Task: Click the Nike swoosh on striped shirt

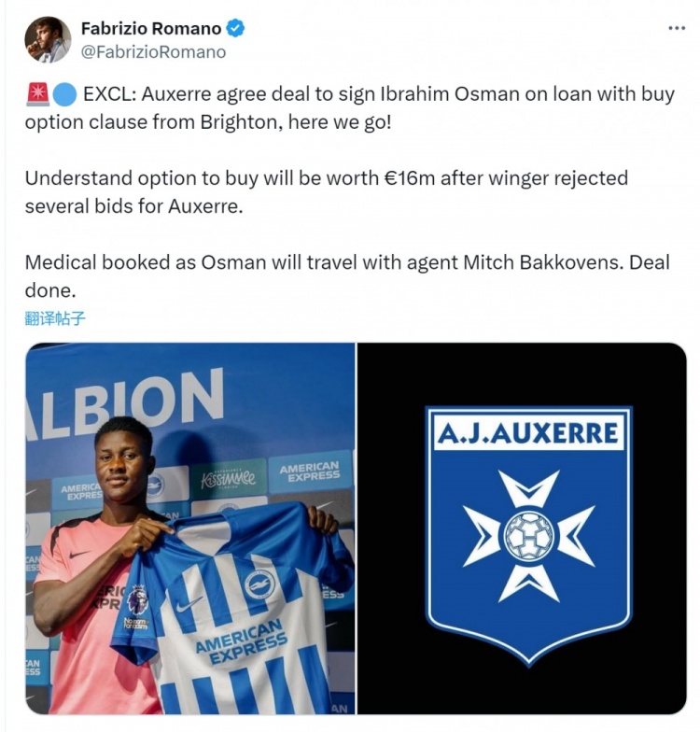Action: (x=189, y=605)
